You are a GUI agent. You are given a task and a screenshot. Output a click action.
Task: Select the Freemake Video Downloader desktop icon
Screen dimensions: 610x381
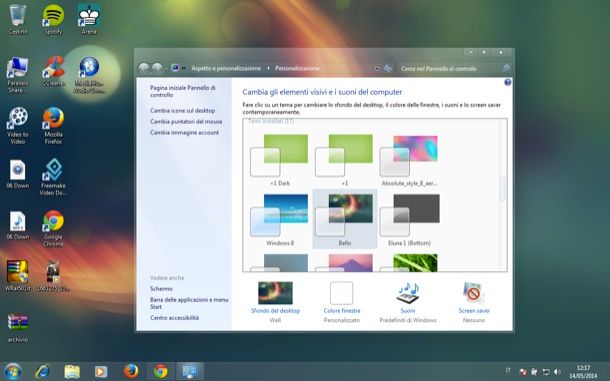coord(53,177)
